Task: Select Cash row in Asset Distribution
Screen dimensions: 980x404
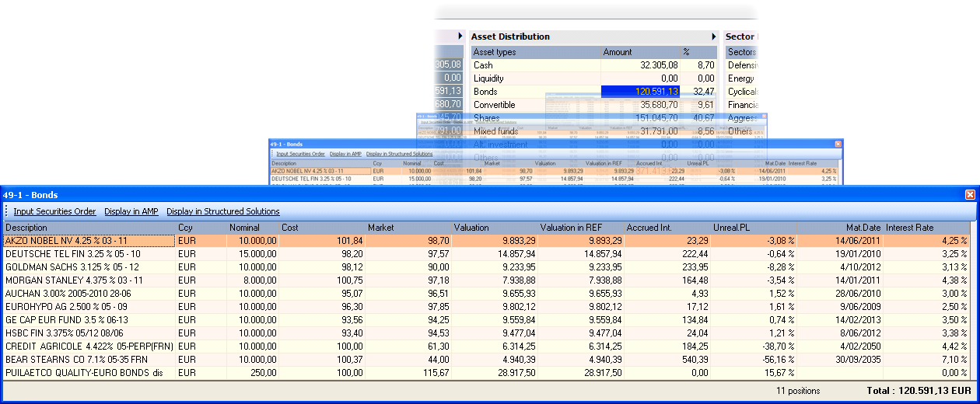Action: click(x=594, y=65)
